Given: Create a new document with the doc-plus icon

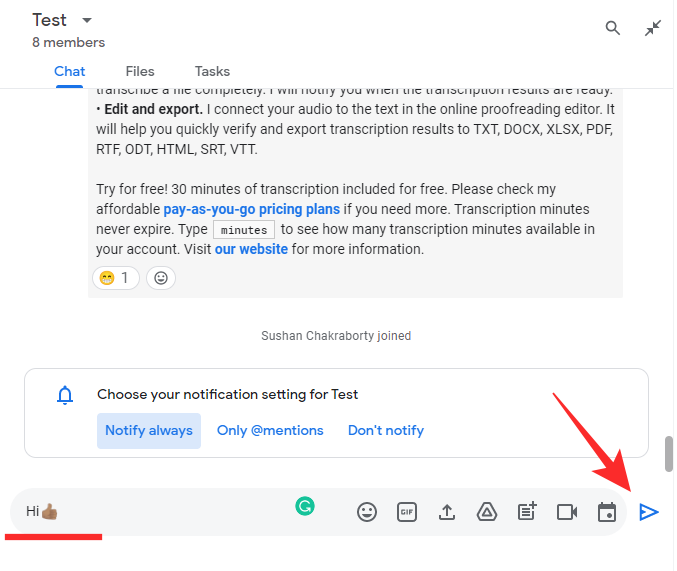Looking at the screenshot, I should click(527, 511).
